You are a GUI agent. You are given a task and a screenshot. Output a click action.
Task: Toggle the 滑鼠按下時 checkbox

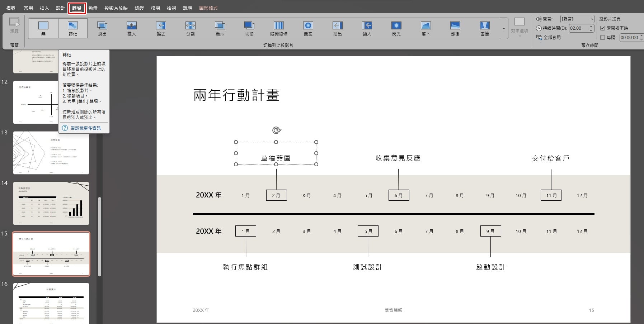coord(603,28)
